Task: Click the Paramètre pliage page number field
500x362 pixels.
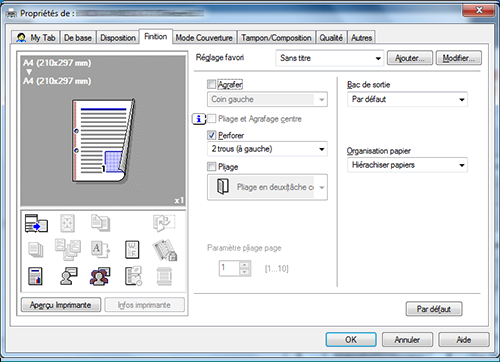Action: click(229, 268)
